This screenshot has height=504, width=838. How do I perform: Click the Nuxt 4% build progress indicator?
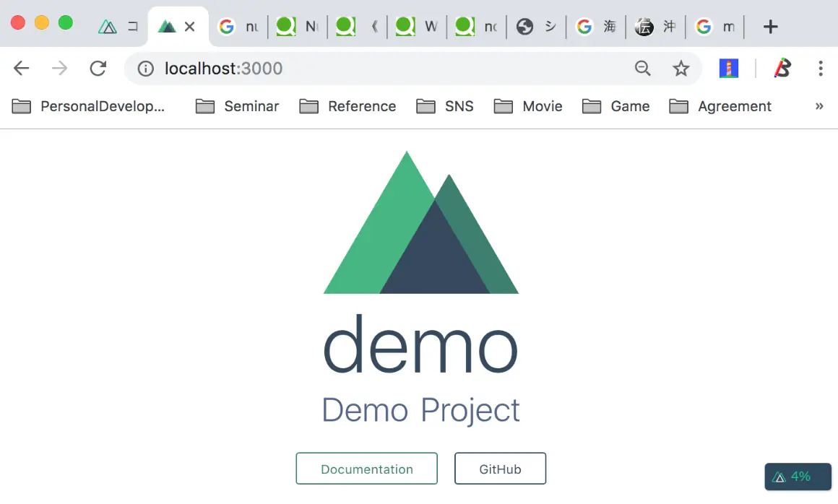(798, 477)
